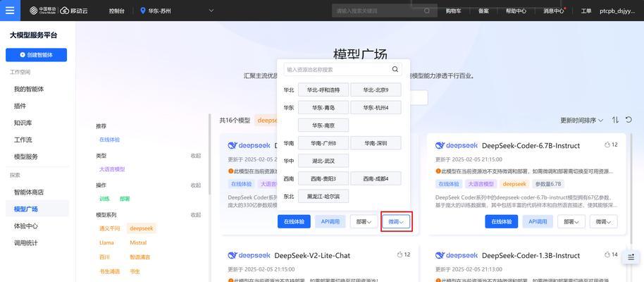The image size is (644, 282).
Task: Click the search magnifier in top bar
Action: (427, 11)
